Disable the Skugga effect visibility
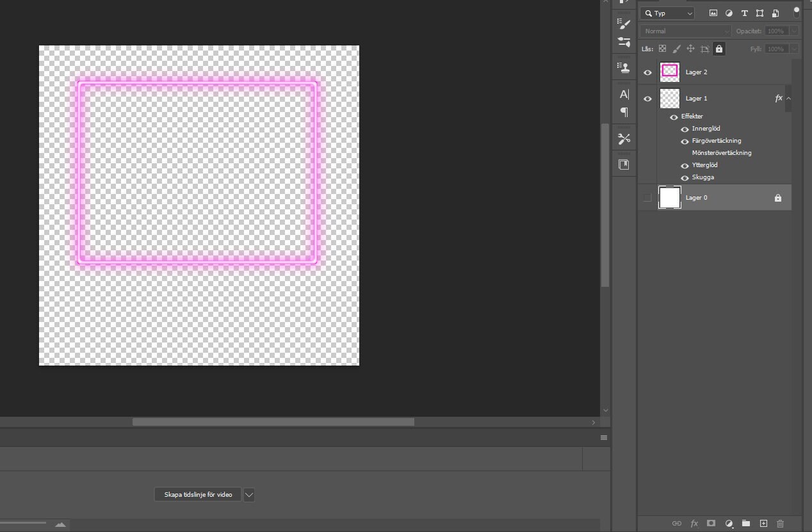This screenshot has width=812, height=532. point(685,177)
